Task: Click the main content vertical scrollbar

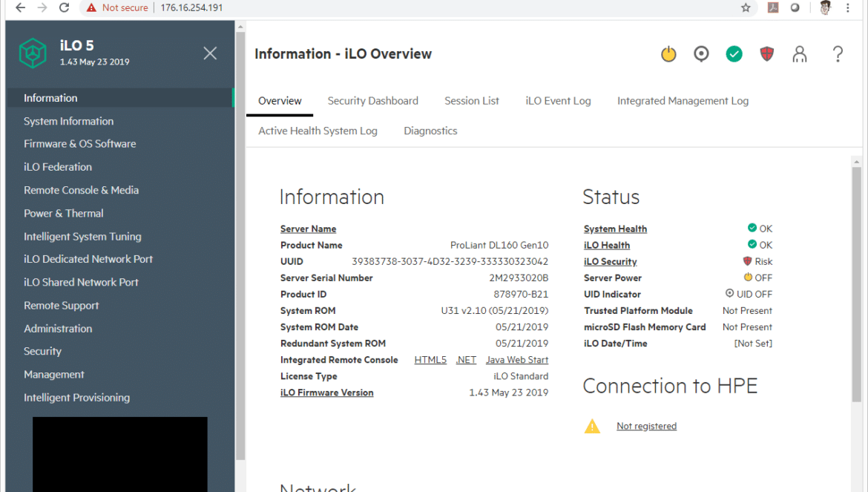Action: [x=856, y=284]
